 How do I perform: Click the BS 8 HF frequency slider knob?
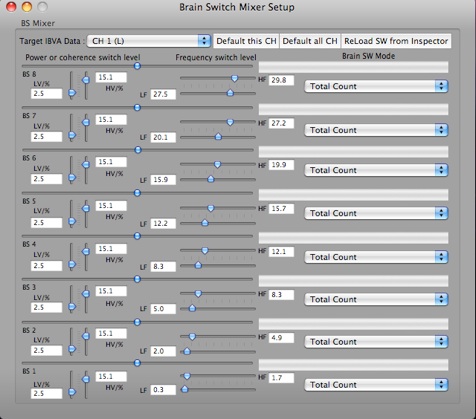234,78
